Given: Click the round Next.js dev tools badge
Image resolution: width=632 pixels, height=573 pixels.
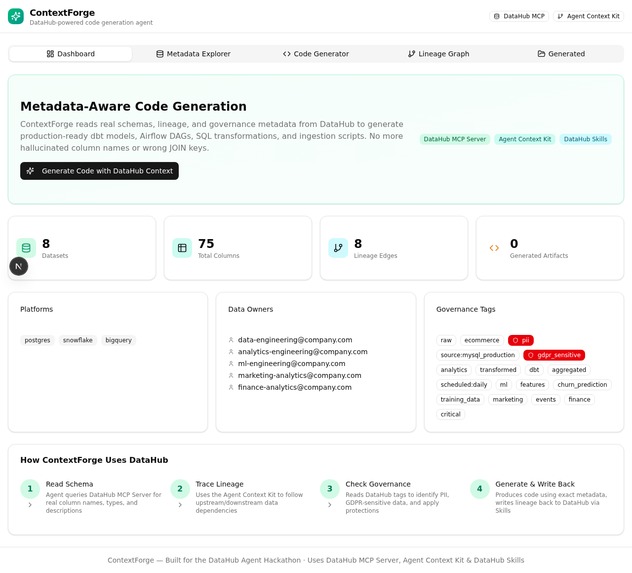Looking at the screenshot, I should tap(19, 266).
